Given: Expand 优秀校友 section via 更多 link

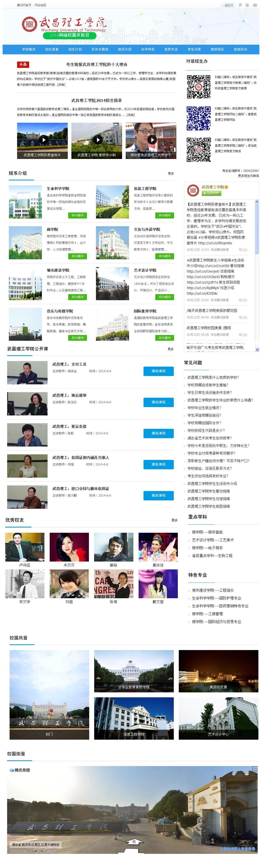Looking at the screenshot, I should (174, 520).
